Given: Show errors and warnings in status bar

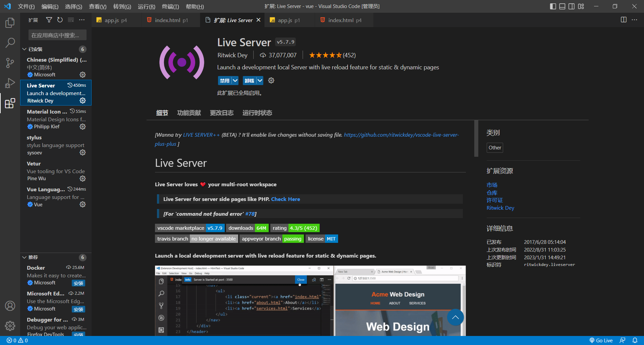Looking at the screenshot, I should (x=17, y=340).
